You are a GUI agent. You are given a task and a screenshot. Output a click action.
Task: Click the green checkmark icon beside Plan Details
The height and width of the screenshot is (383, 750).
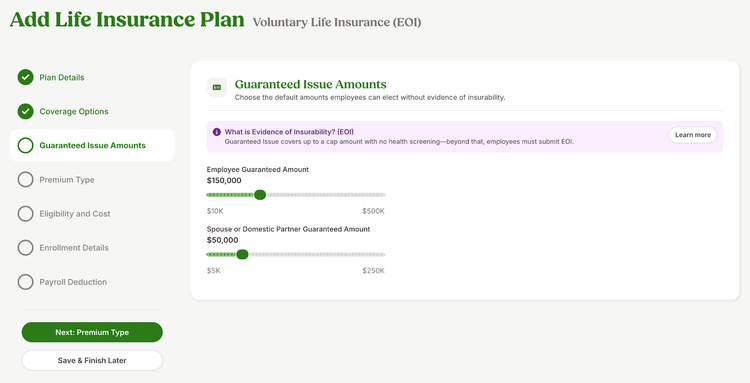tap(25, 77)
